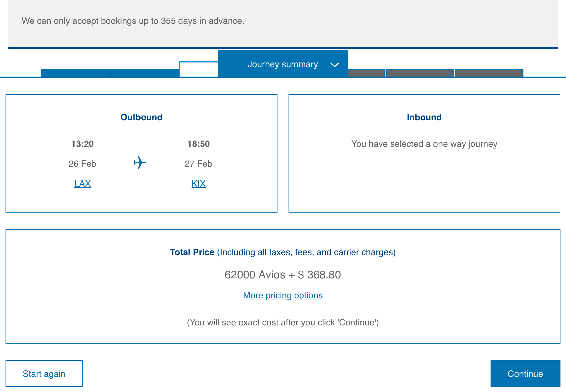Click the outbound airplane icon
Image resolution: width=566 pixels, height=392 pixels.
click(x=140, y=163)
